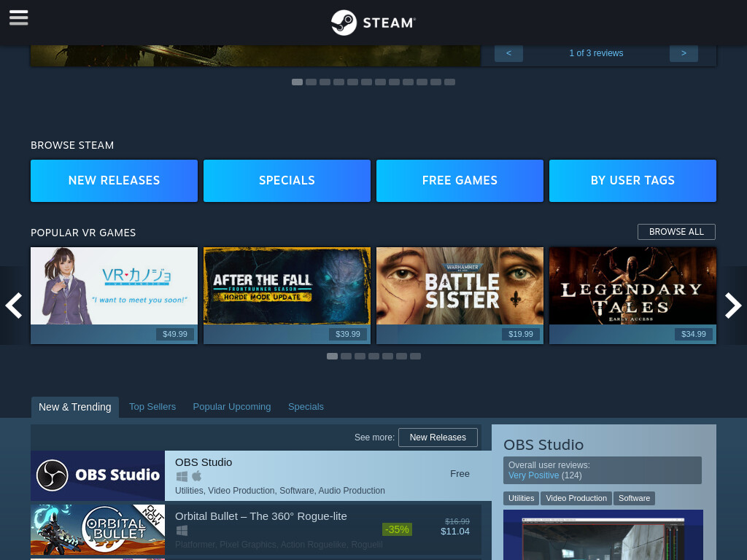Image resolution: width=747 pixels, height=560 pixels.
Task: Click the $49.99 price tag
Action: coord(175,334)
